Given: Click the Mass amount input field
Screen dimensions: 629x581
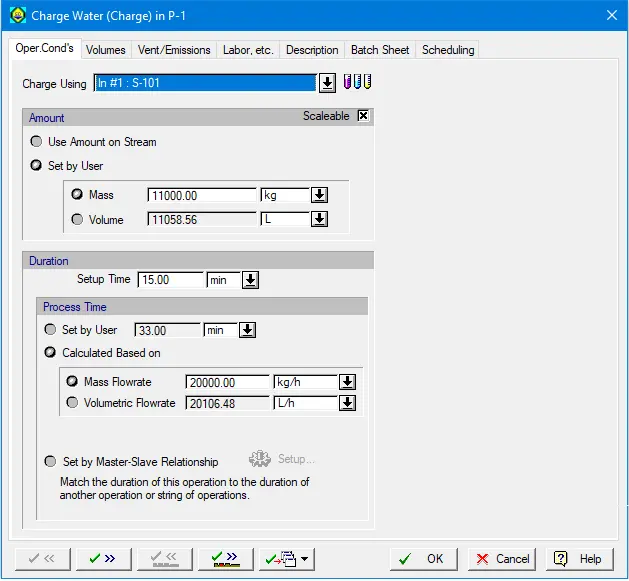Looking at the screenshot, I should [x=201, y=195].
